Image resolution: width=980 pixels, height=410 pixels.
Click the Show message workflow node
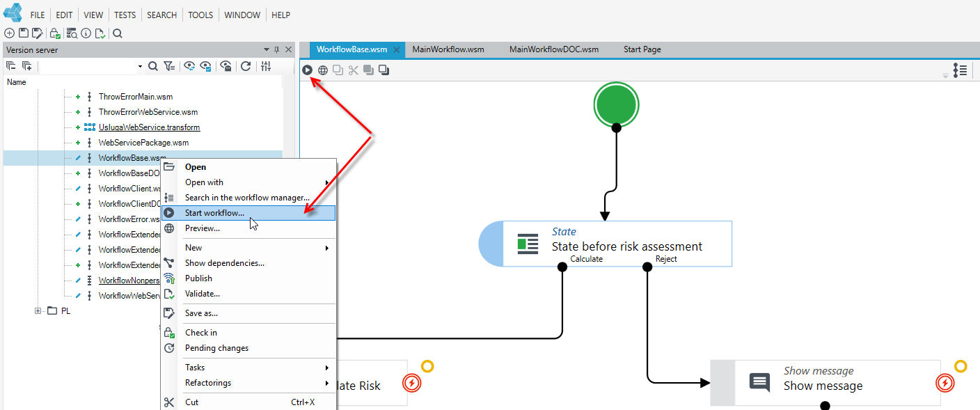click(x=825, y=383)
